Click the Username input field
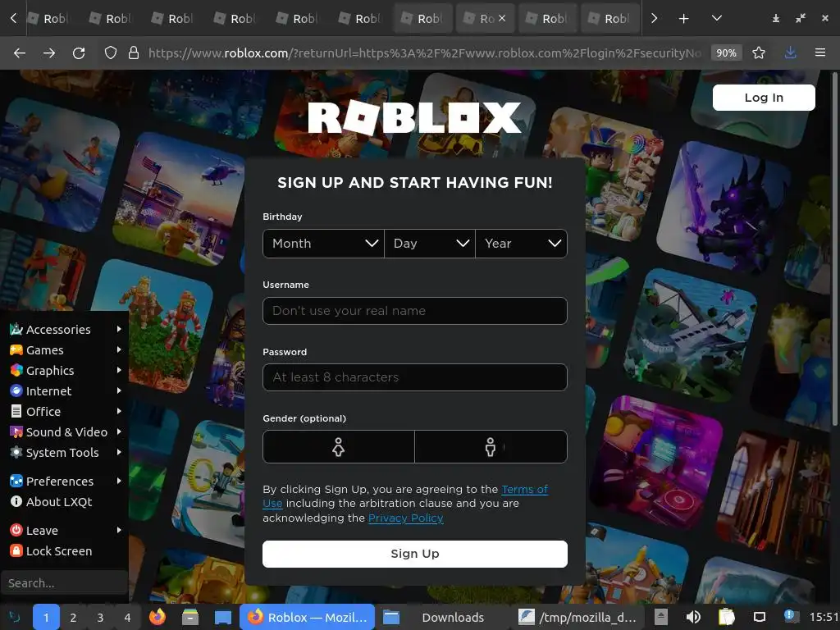Screen dimensions: 840x630 [414, 311]
